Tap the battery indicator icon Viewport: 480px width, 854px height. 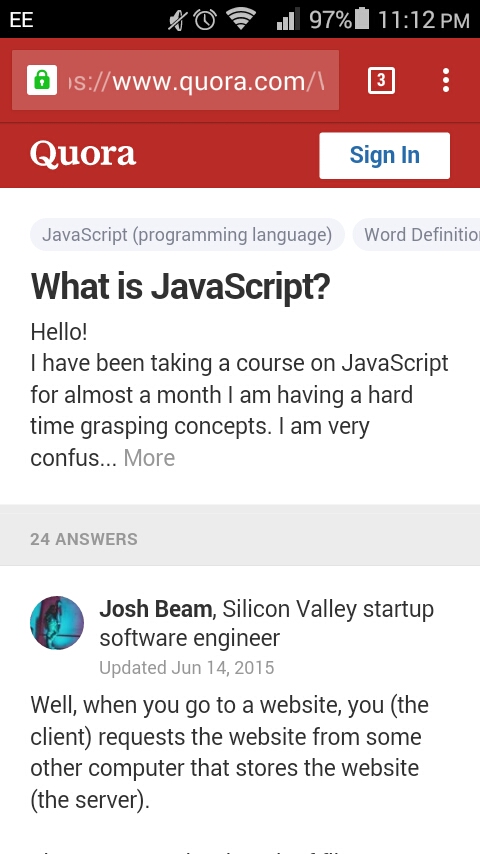click(361, 19)
